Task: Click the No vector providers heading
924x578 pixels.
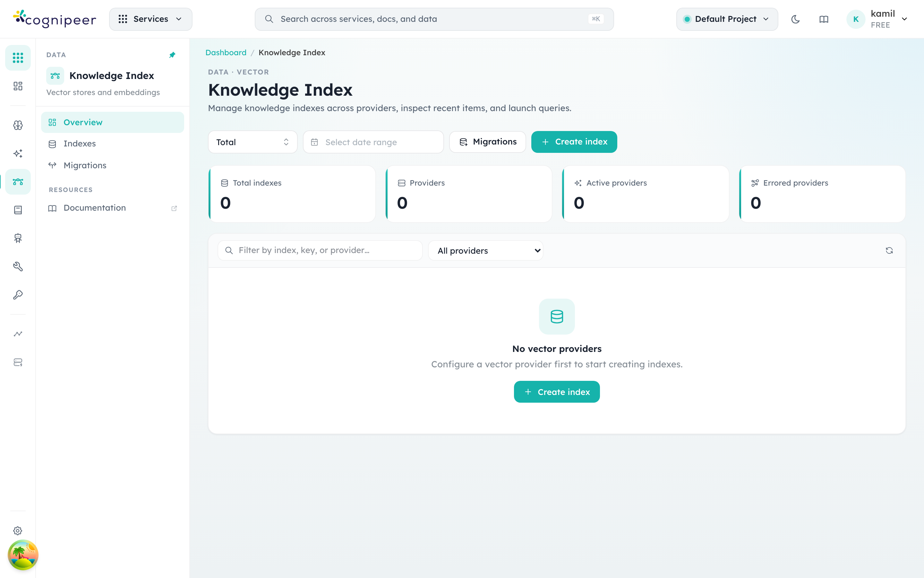Action: (557, 349)
